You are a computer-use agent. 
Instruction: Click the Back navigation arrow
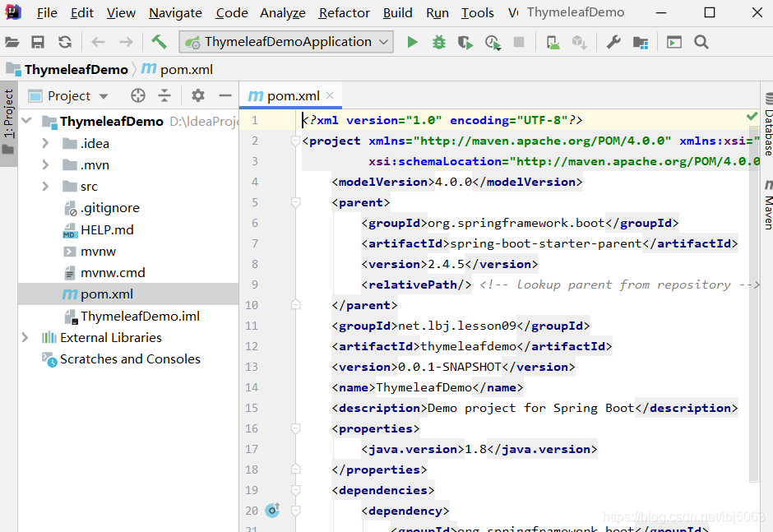[98, 43]
